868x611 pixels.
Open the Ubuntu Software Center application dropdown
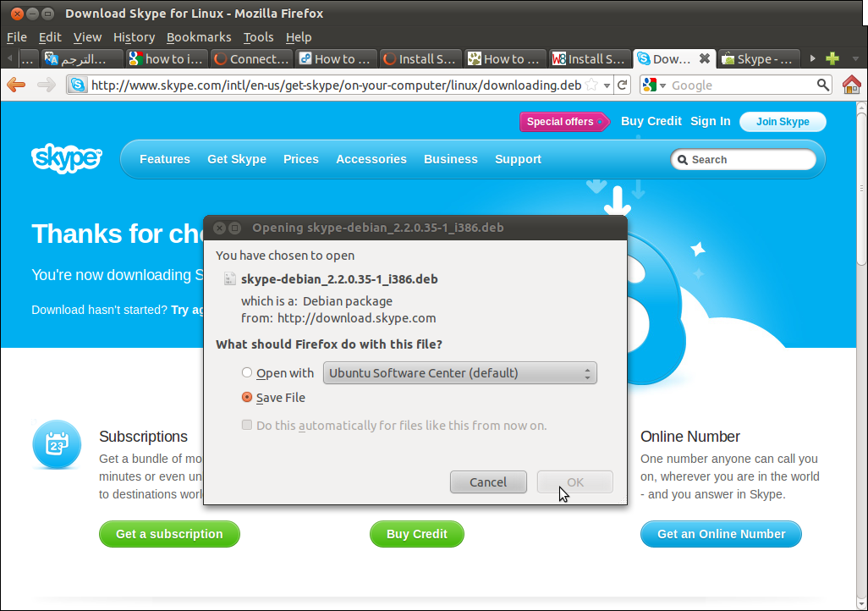point(460,373)
